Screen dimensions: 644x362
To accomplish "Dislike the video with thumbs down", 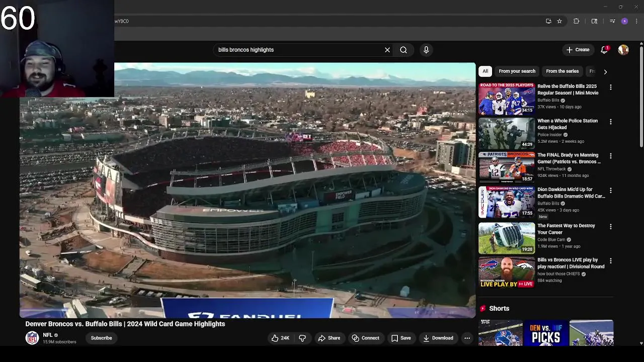I will coord(302,338).
